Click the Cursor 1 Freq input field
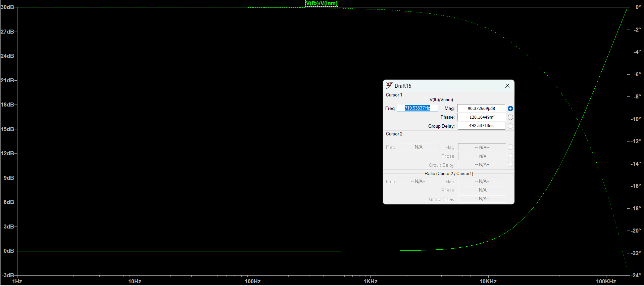This screenshot has width=644, height=286. pyautogui.click(x=417, y=108)
